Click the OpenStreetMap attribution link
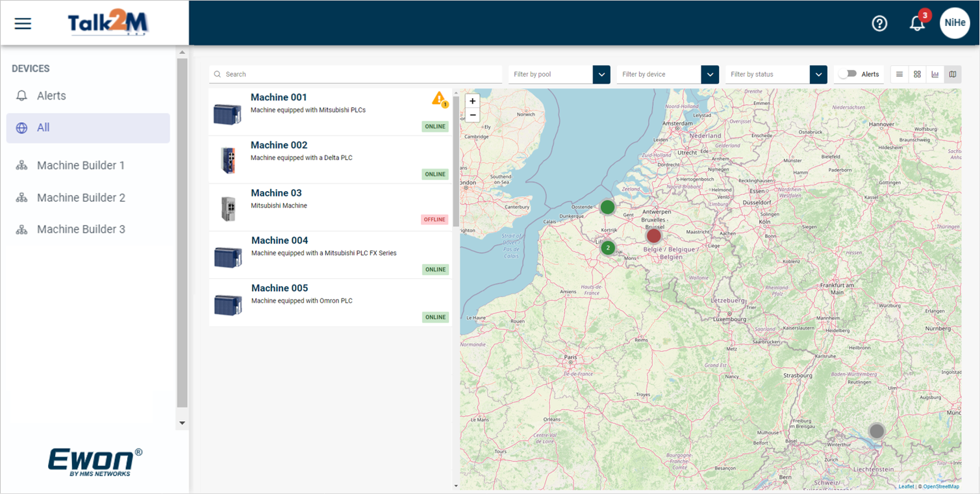 tap(941, 486)
